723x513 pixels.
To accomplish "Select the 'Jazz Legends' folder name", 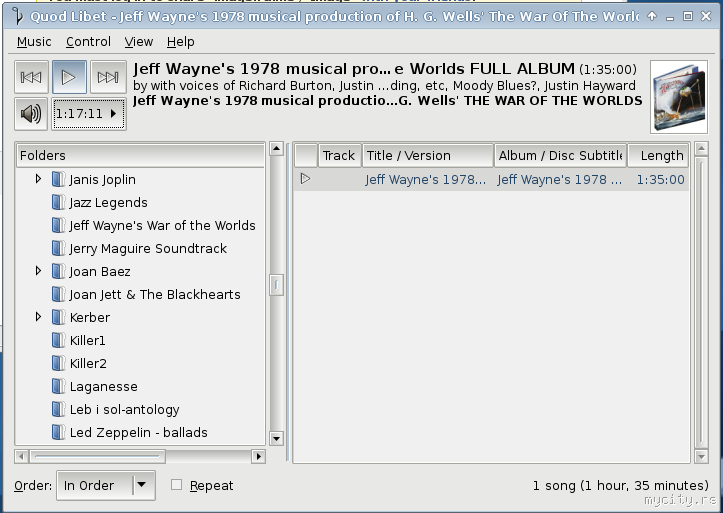I will [x=108, y=203].
